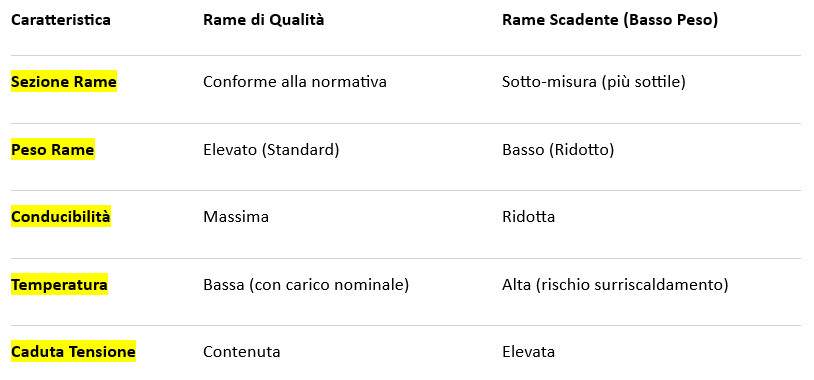
Task: Click the Elevato (Standard) cell
Action: (271, 150)
